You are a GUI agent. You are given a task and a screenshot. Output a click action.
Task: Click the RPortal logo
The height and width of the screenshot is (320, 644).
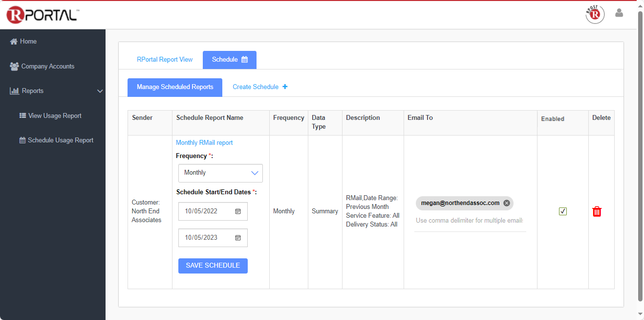[42, 15]
